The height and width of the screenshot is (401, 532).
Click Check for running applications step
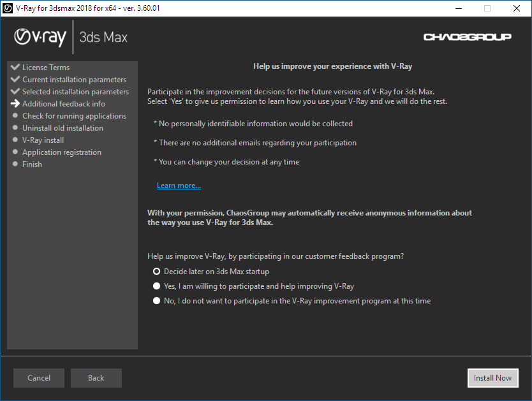click(74, 116)
